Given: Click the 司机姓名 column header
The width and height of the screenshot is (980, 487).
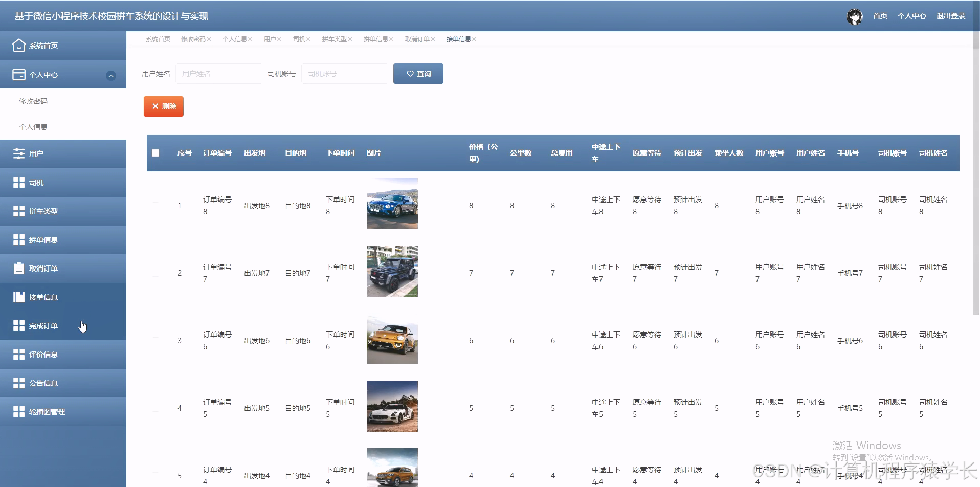Looking at the screenshot, I should pos(933,153).
